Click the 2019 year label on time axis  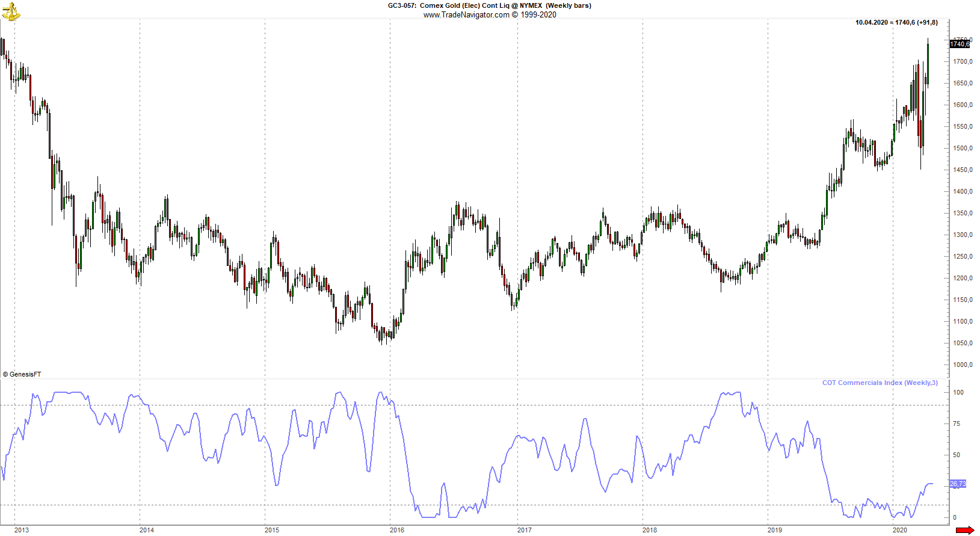[775, 530]
